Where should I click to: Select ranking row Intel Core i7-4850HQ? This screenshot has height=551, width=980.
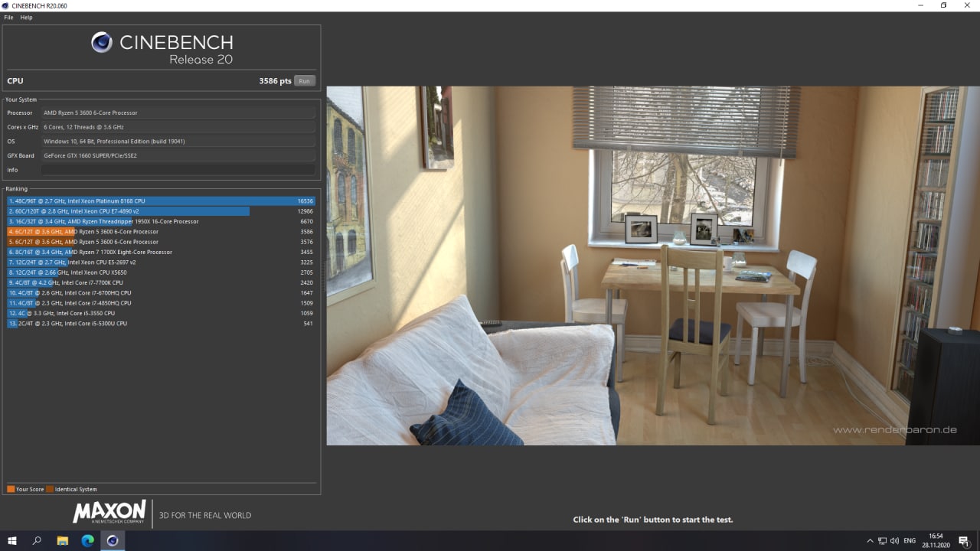tap(161, 303)
